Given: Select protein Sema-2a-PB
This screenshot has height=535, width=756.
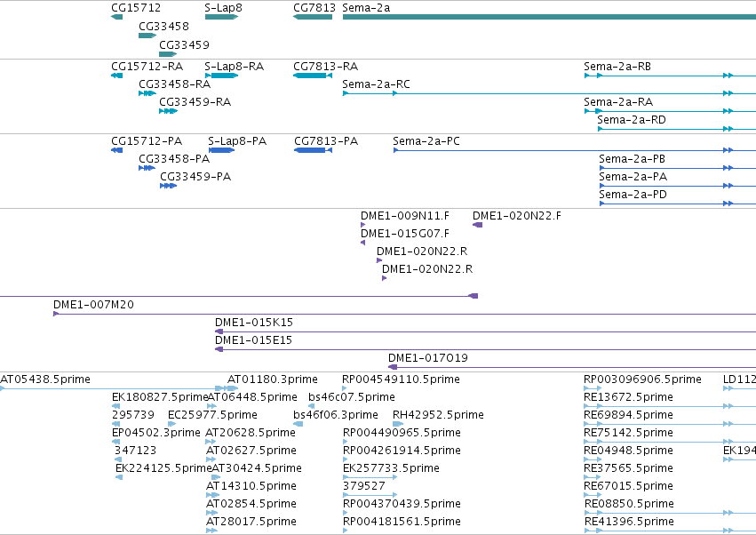Looking at the screenshot, I should tap(633, 159).
